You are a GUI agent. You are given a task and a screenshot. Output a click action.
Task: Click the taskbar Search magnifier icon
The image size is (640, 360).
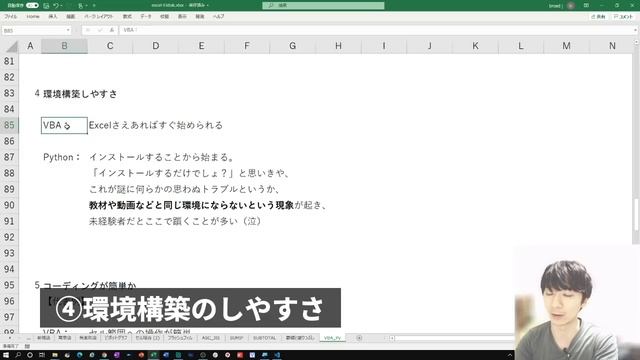point(18,355)
